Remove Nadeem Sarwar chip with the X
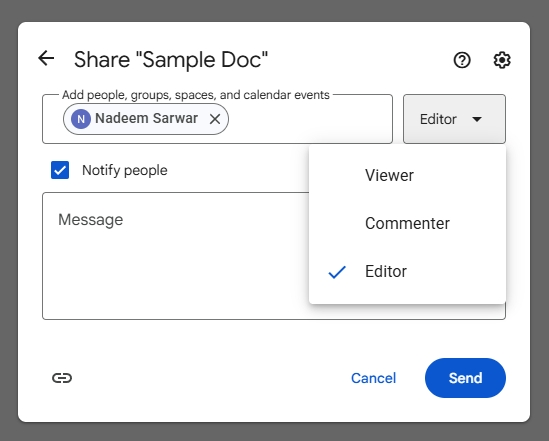This screenshot has height=441, width=549. pos(215,119)
